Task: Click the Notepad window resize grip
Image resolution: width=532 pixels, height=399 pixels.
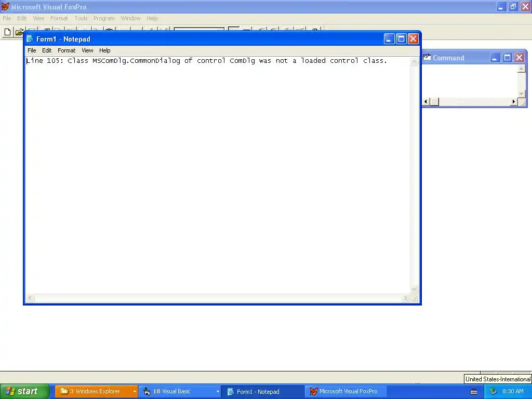Action: [415, 299]
